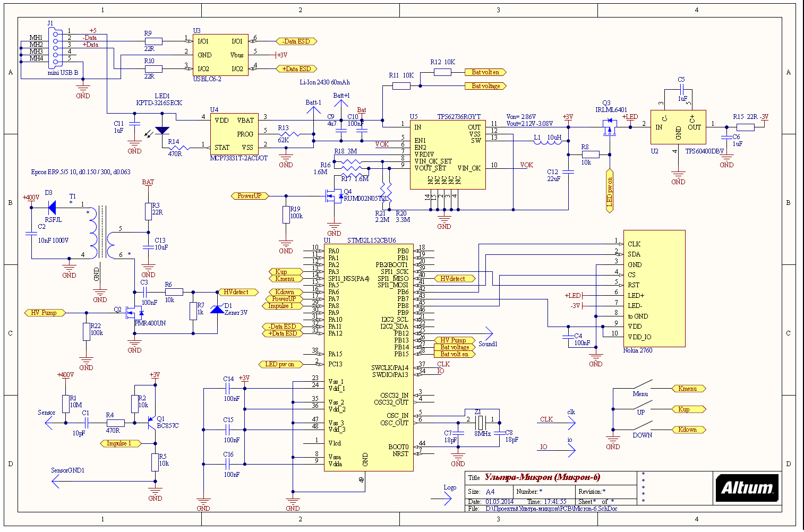804x532 pixels.
Task: Click the D1 Zener 3V diode symbol
Action: point(217,309)
